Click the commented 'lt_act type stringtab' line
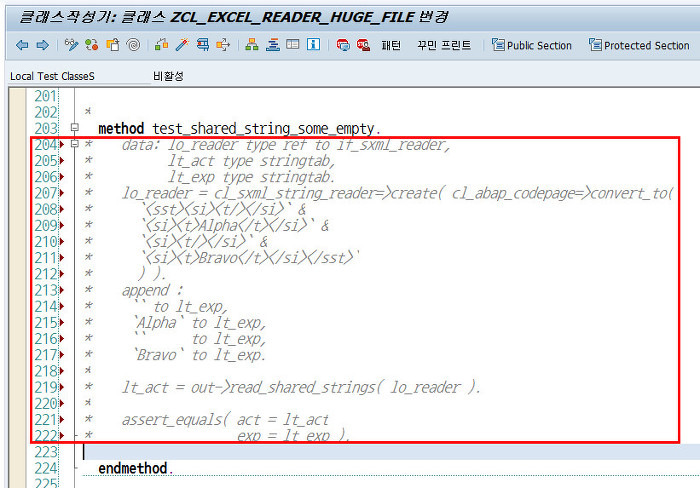The width and height of the screenshot is (700, 488). click(252, 161)
